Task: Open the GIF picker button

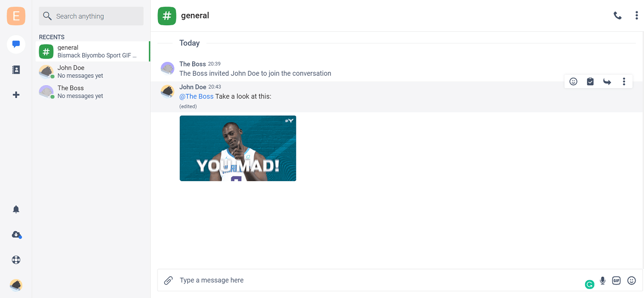Action: coord(616,281)
